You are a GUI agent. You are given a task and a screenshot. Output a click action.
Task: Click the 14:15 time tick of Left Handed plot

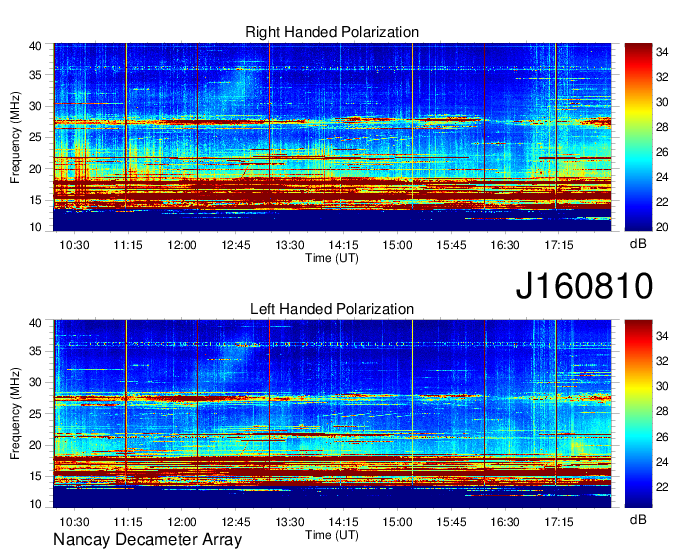point(343,522)
